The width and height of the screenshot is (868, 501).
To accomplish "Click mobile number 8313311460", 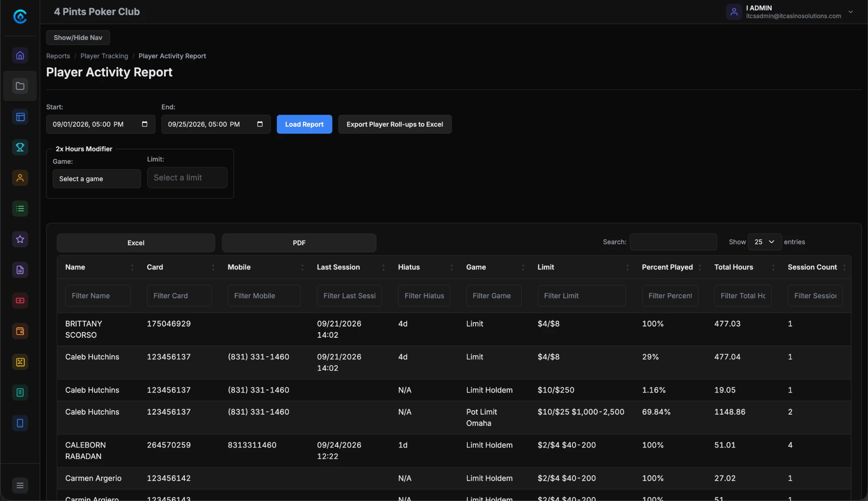I will (252, 445).
